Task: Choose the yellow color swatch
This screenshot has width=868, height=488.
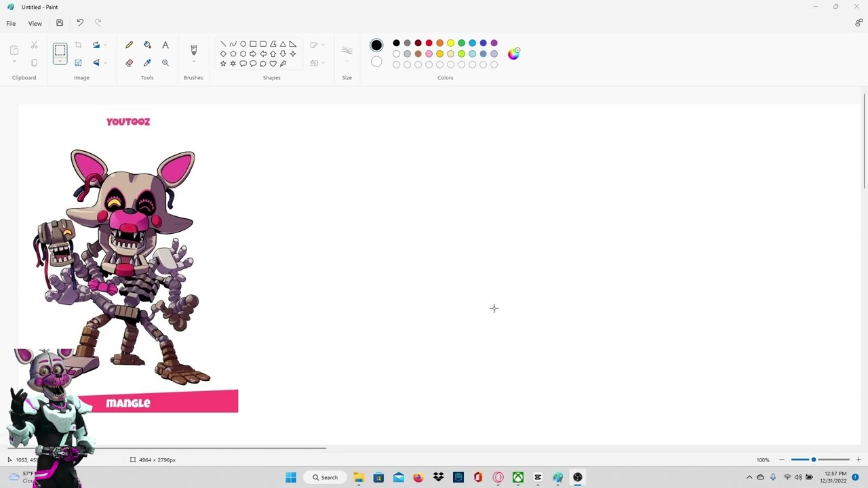Action: [x=450, y=43]
